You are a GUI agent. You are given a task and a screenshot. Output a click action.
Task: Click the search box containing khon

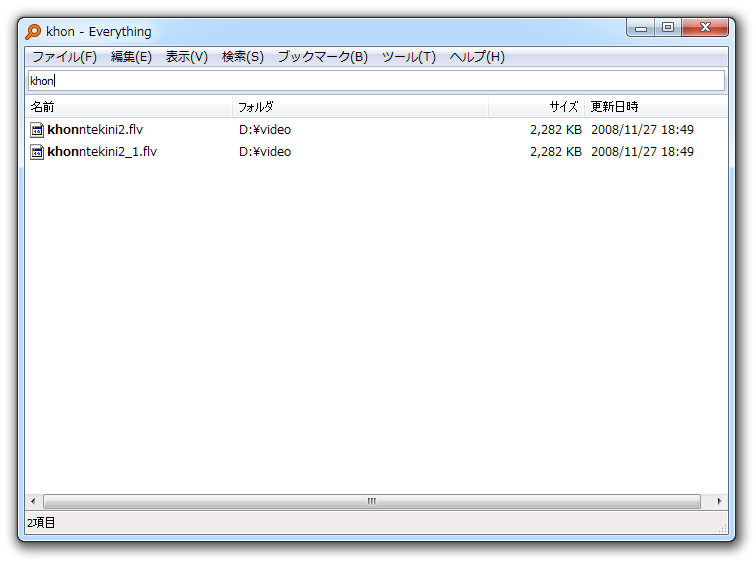(376, 80)
